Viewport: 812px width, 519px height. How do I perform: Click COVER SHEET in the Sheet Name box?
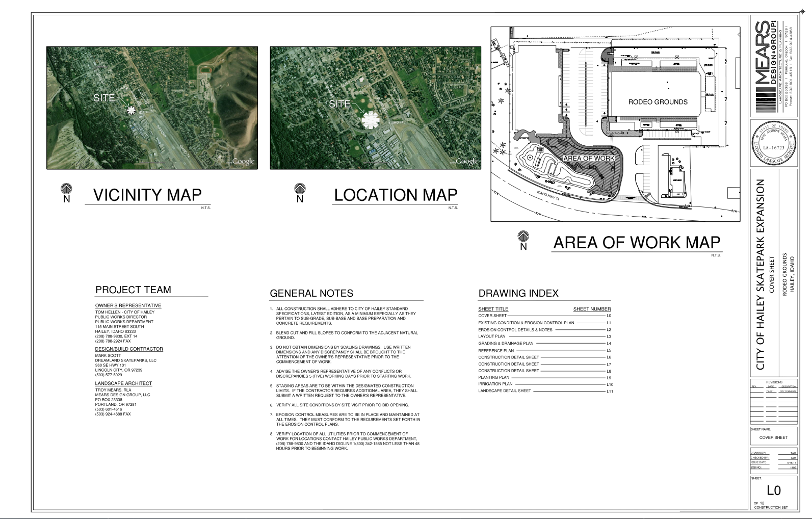click(x=773, y=437)
